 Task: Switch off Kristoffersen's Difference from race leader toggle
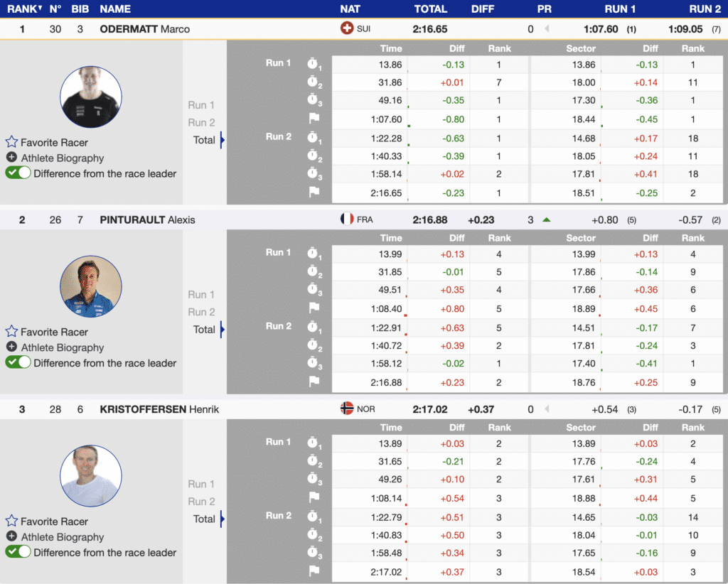click(x=18, y=552)
